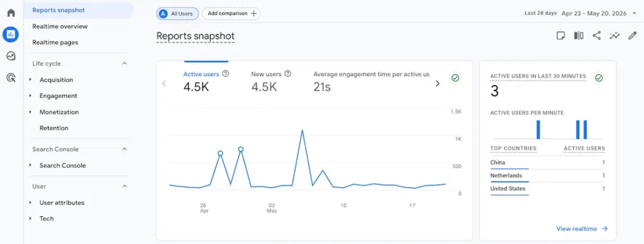This screenshot has width=644, height=244.
Task: Open the Retention report
Action: 54,128
